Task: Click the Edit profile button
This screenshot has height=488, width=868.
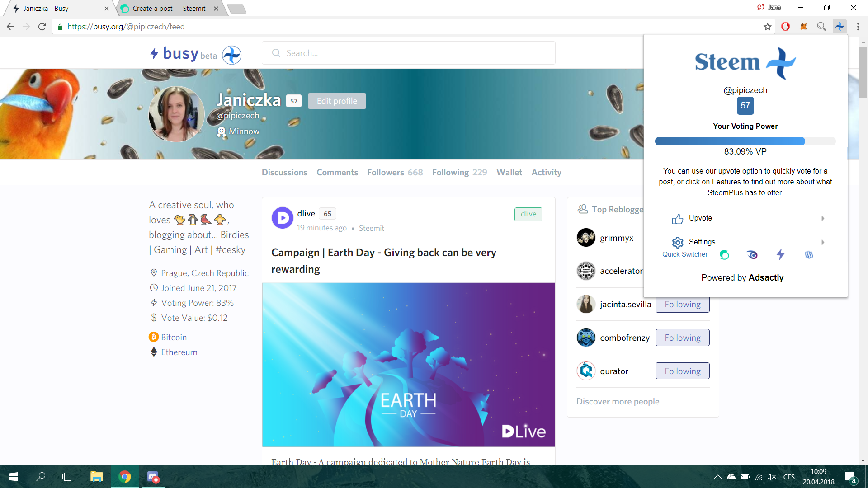Action: coord(337,101)
